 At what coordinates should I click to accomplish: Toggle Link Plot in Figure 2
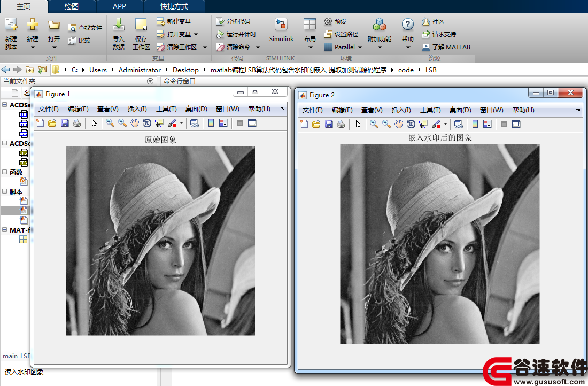[458, 124]
